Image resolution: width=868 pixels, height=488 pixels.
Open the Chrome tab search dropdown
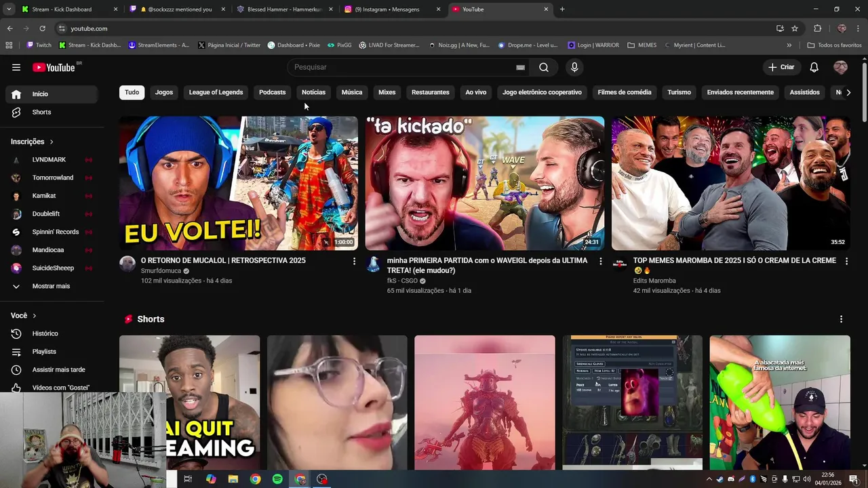tap(9, 9)
